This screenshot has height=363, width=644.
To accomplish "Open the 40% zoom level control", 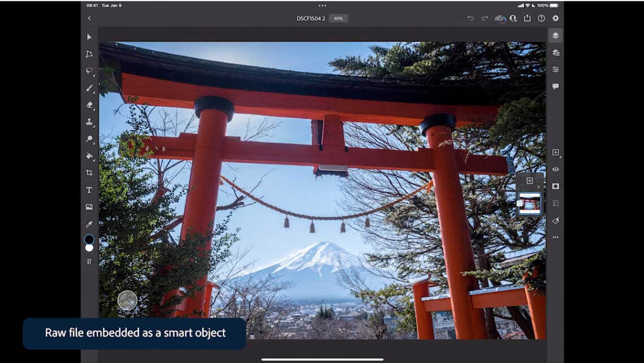I will pos(338,19).
